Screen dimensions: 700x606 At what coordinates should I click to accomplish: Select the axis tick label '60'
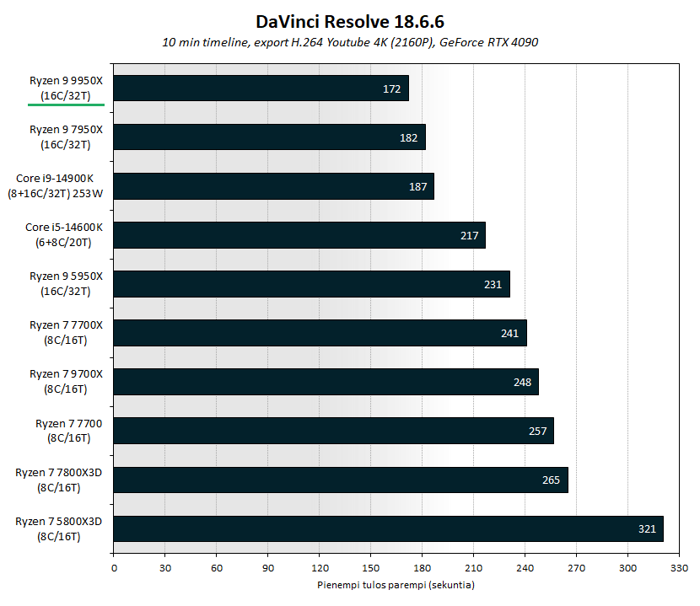click(x=217, y=568)
